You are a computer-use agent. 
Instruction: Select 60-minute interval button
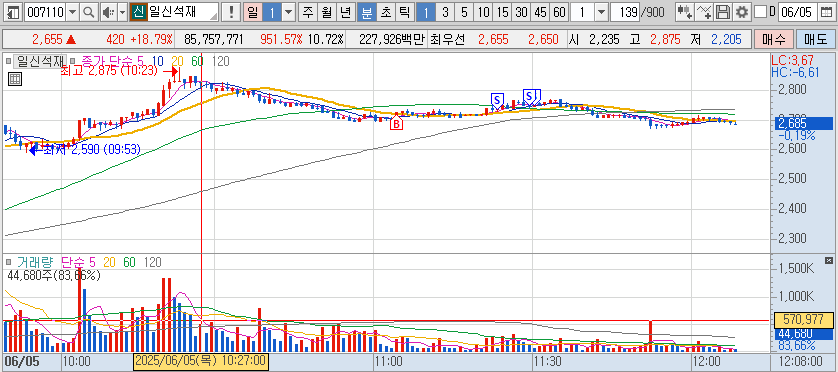coord(560,12)
